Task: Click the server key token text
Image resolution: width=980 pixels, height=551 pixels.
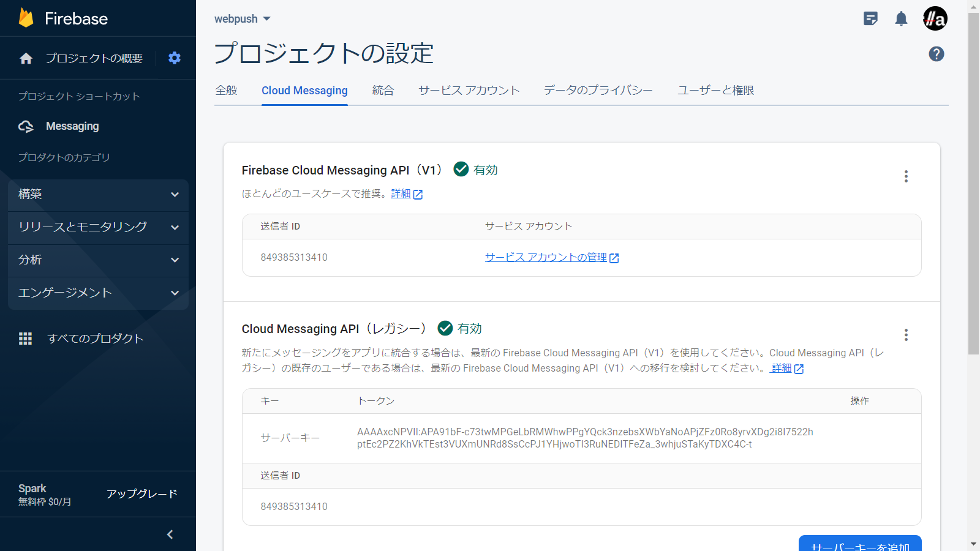Action: 585,438
